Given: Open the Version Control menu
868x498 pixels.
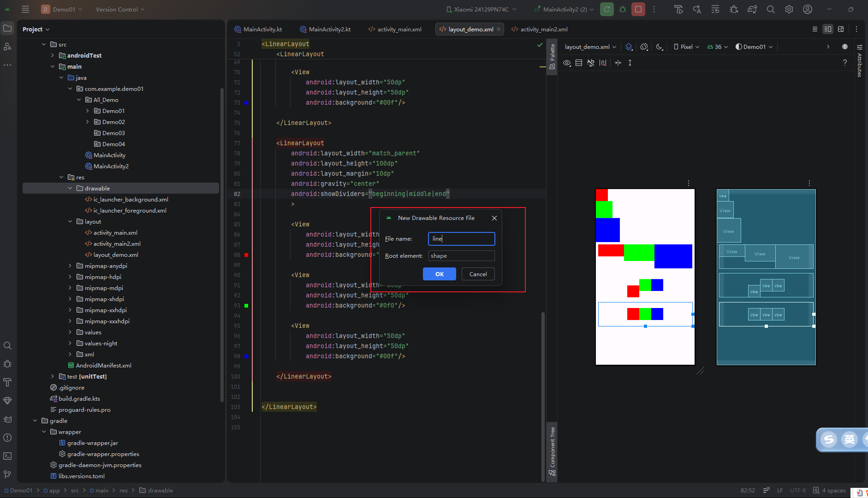Looking at the screenshot, I should [x=120, y=9].
